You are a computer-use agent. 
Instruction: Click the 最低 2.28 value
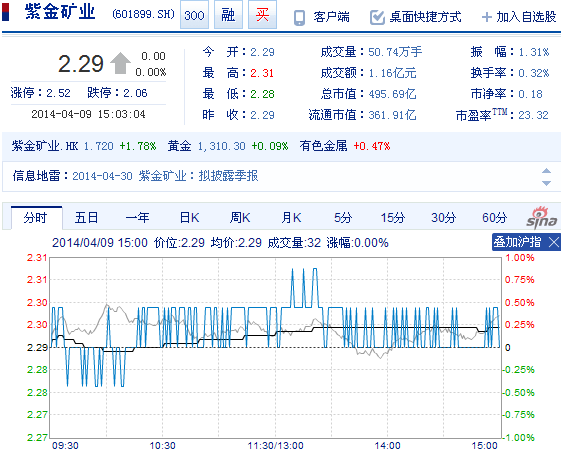(x=262, y=94)
